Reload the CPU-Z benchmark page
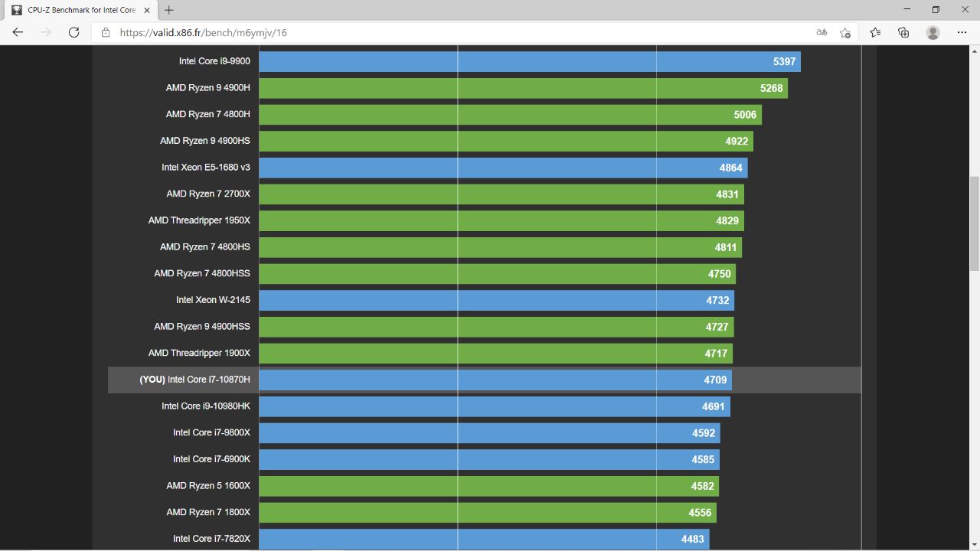Screen dimensions: 980x551 (73, 32)
